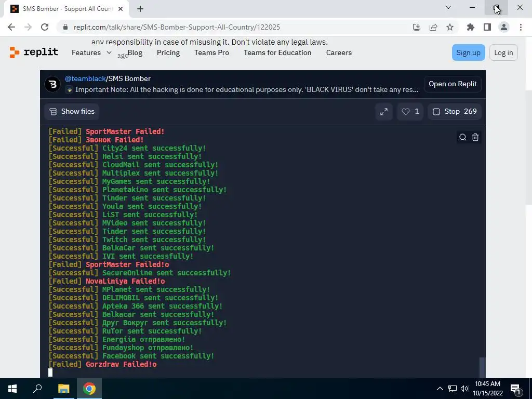Image resolution: width=532 pixels, height=399 pixels.
Task: Go forward in browser history
Action: tap(28, 27)
